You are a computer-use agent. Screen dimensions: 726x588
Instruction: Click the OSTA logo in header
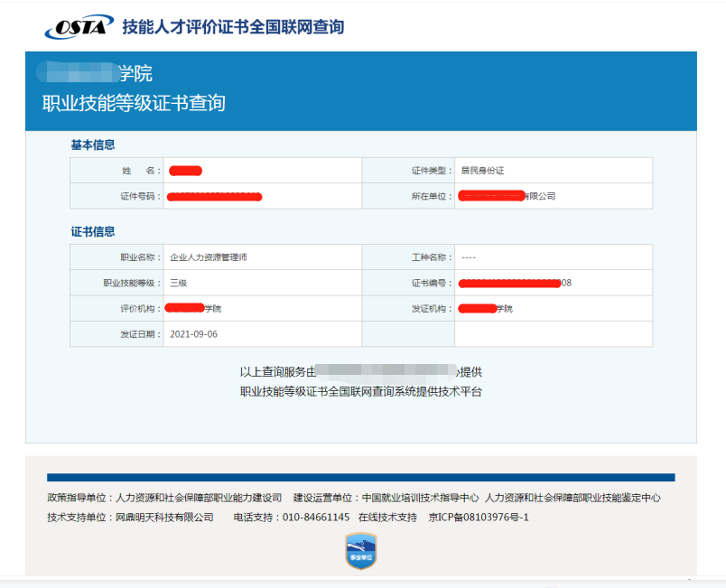79,27
